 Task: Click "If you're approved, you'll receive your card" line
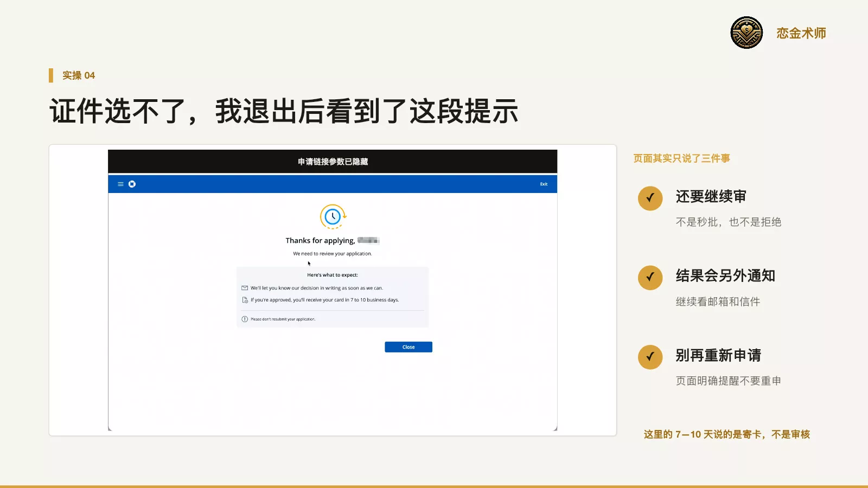click(324, 300)
